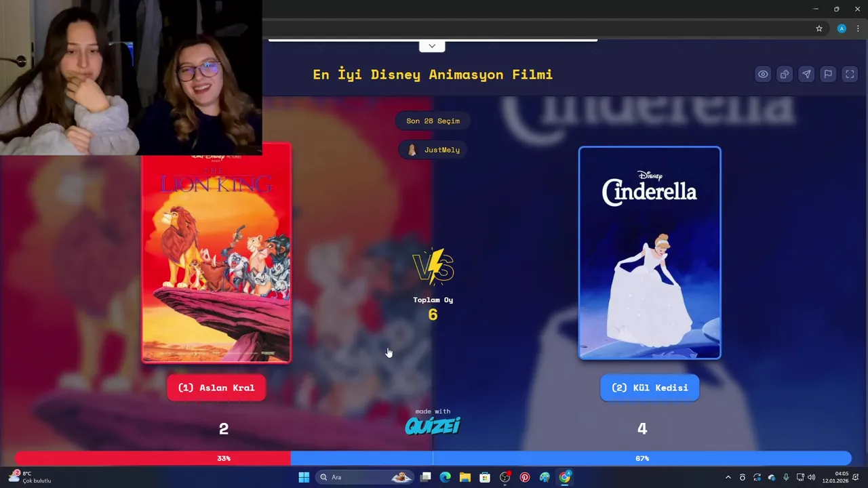Click the Kül Kedisi vote count 4
The image size is (868, 488).
coord(642,428)
